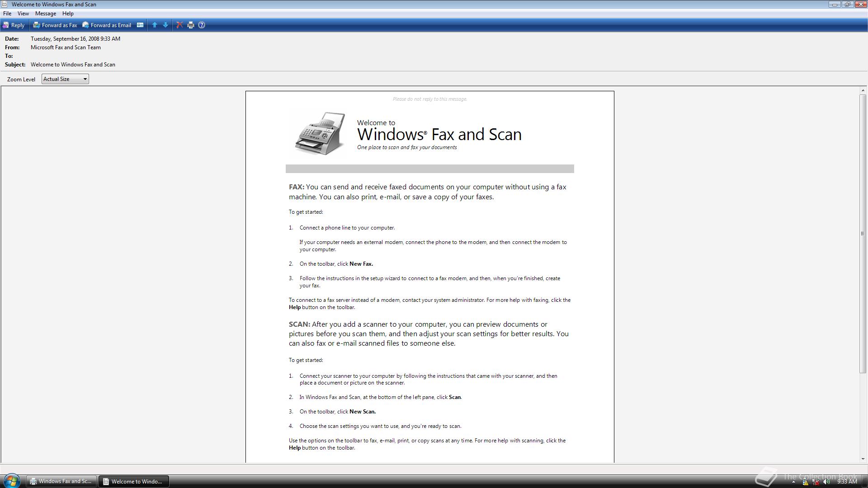Click the Microsoft Fax and Scan Team sender
868x488 pixels.
point(66,47)
